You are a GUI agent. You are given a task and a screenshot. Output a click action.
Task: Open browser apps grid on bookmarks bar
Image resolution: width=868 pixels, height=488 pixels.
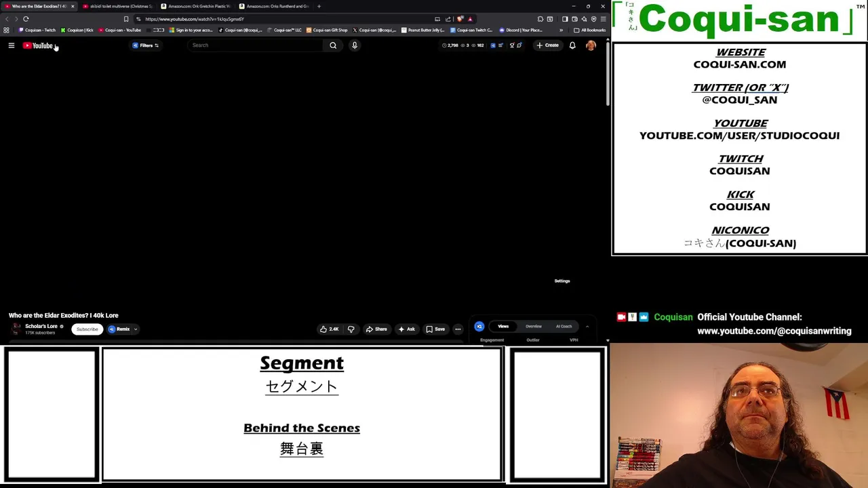(x=6, y=30)
